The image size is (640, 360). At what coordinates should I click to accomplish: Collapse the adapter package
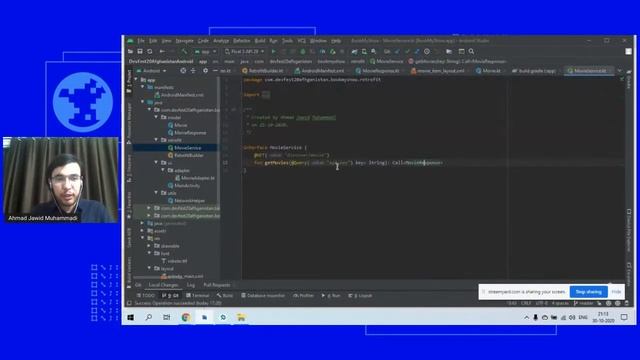coord(162,170)
